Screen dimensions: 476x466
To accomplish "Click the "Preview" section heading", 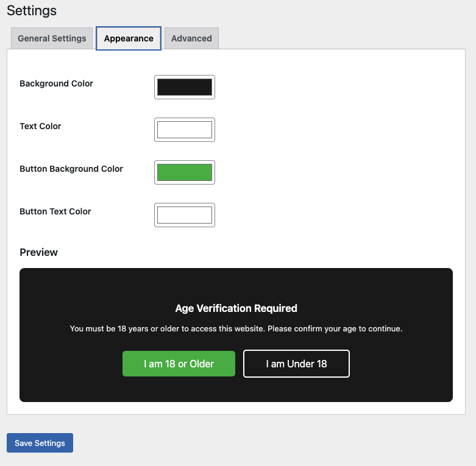I will [x=38, y=252].
